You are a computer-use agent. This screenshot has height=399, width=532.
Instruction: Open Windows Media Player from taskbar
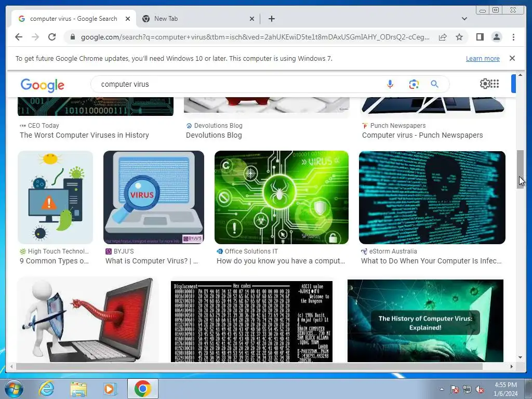coord(109,389)
